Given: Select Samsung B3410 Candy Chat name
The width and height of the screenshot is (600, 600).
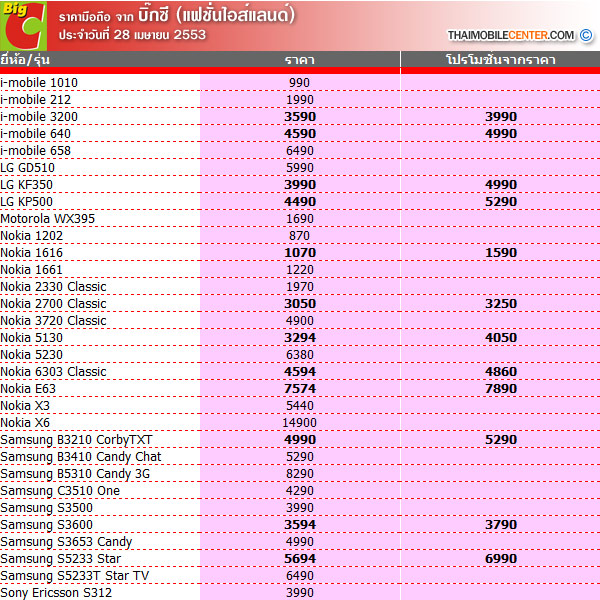Looking at the screenshot, I should coord(81,457).
